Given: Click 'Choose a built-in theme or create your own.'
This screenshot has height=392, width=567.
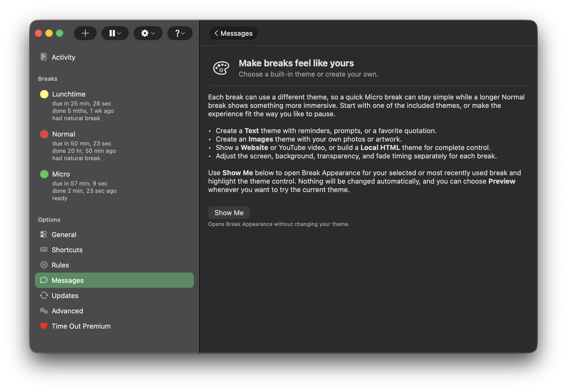Looking at the screenshot, I should 308,74.
